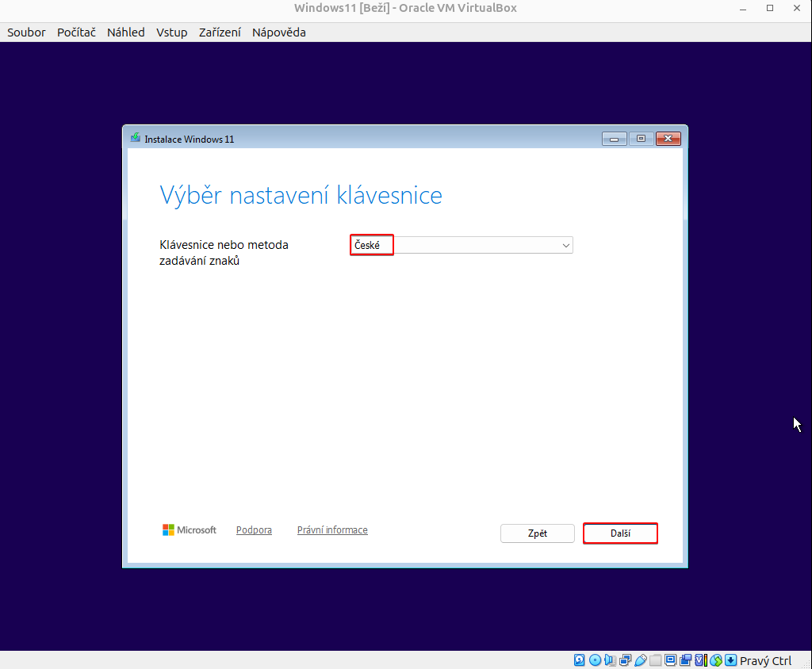Click the recording status icon

[x=685, y=660]
